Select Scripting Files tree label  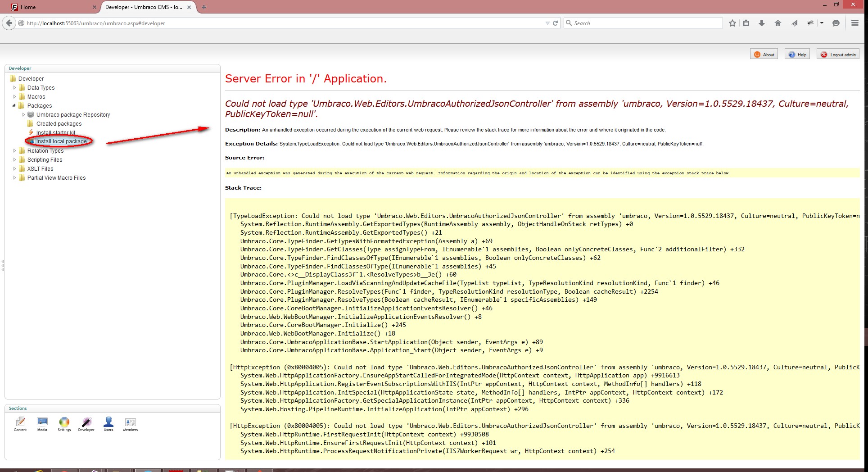[45, 159]
